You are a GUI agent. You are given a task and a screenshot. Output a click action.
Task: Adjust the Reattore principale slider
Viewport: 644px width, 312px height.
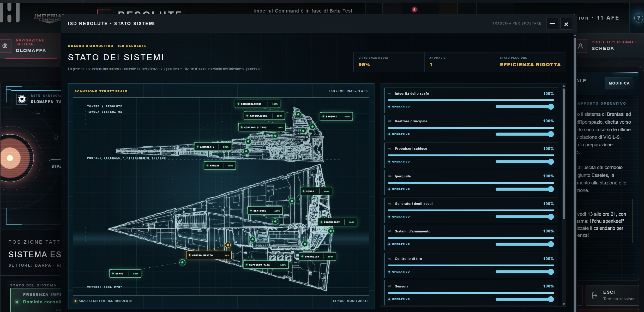[x=525, y=134]
